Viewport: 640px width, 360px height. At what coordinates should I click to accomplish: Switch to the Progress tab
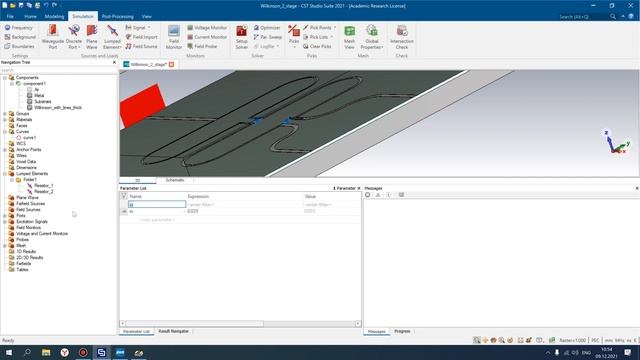pyautogui.click(x=402, y=331)
